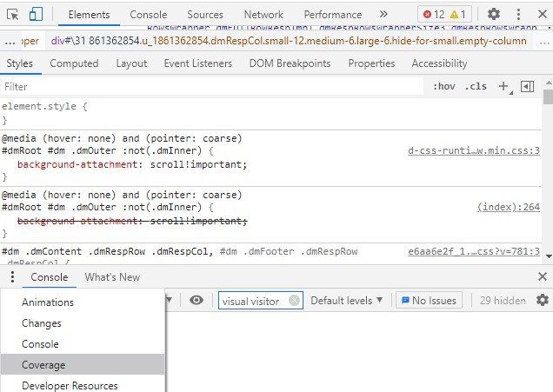This screenshot has width=553, height=392.
Task: Toggle the device toolbar icon
Action: point(36,15)
